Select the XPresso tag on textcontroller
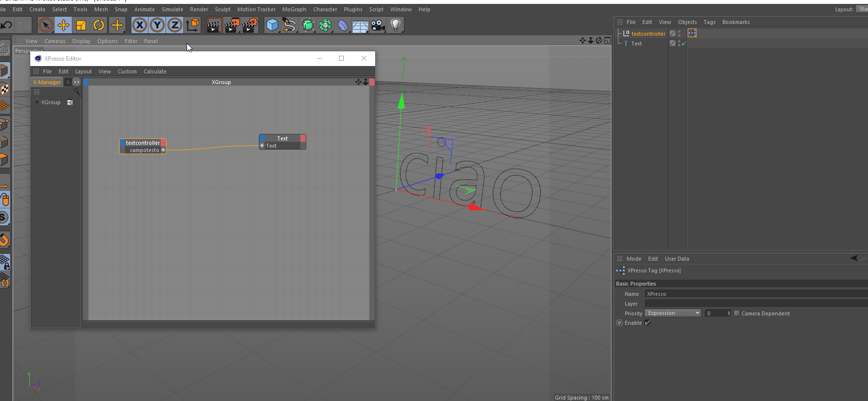The height and width of the screenshot is (401, 868). tap(692, 33)
